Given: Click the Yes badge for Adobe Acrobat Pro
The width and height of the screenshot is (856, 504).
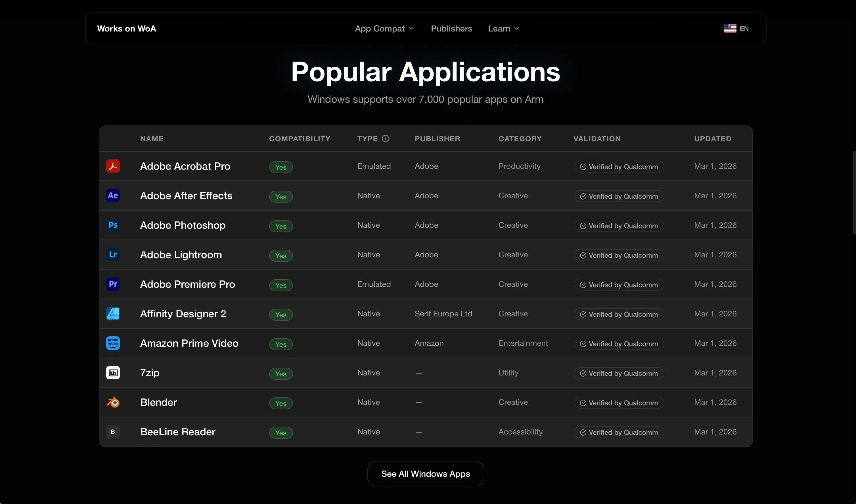Looking at the screenshot, I should 281,167.
